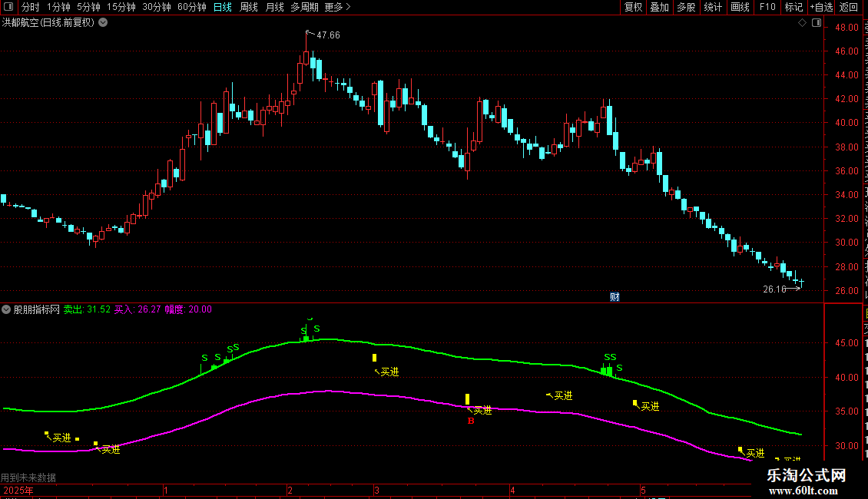
Task: Expand the 更多 periods list
Action: (x=337, y=7)
